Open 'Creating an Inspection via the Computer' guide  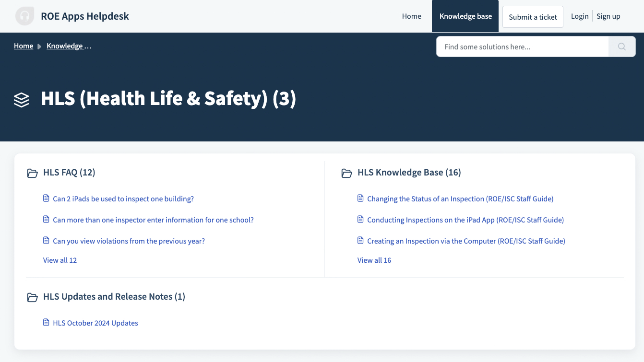tap(466, 241)
